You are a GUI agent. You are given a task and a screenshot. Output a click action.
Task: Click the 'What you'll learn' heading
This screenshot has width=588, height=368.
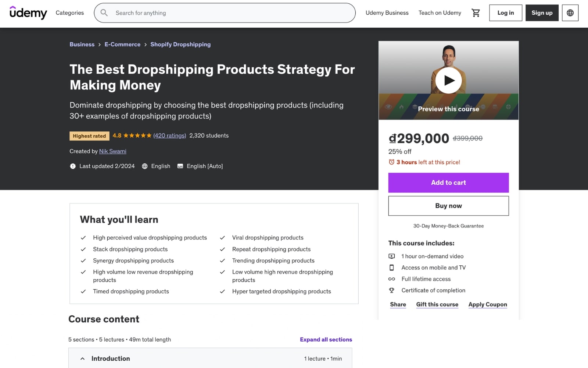click(119, 219)
